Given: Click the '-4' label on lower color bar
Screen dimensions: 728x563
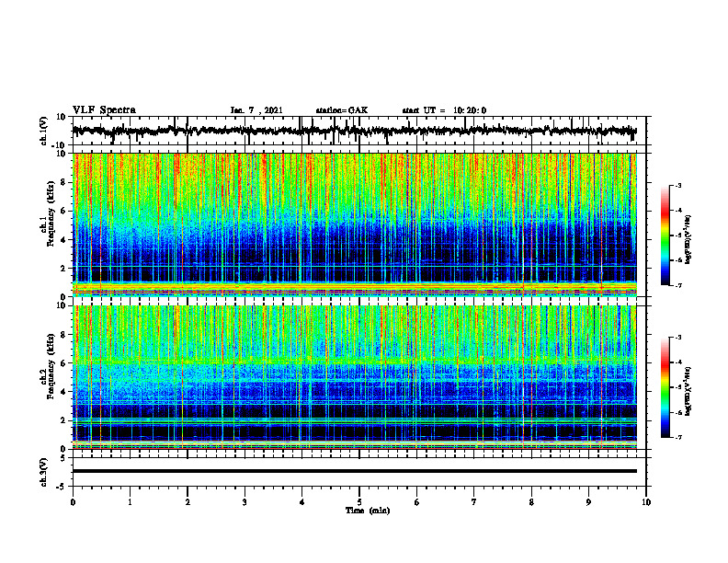Looking at the screenshot, I should [x=677, y=362].
